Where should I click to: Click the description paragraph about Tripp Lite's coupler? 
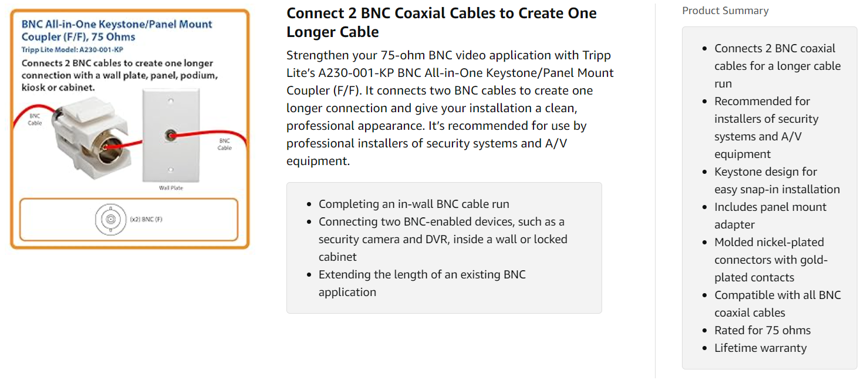tap(450, 108)
